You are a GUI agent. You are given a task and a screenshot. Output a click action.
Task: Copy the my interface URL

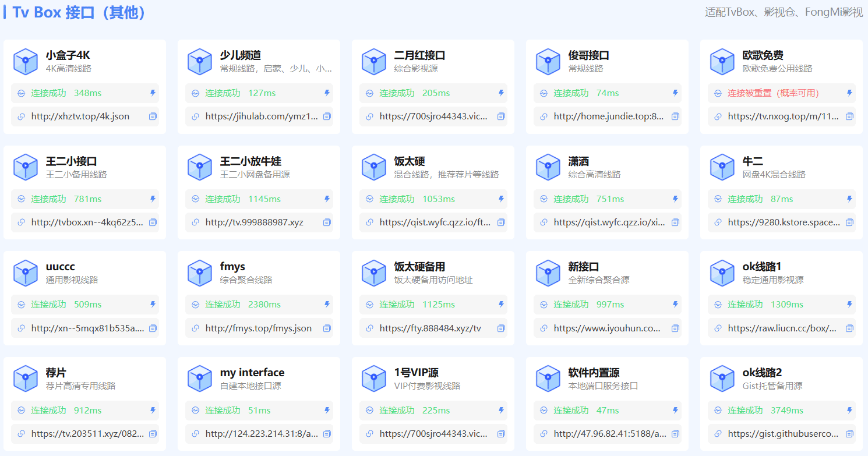327,434
